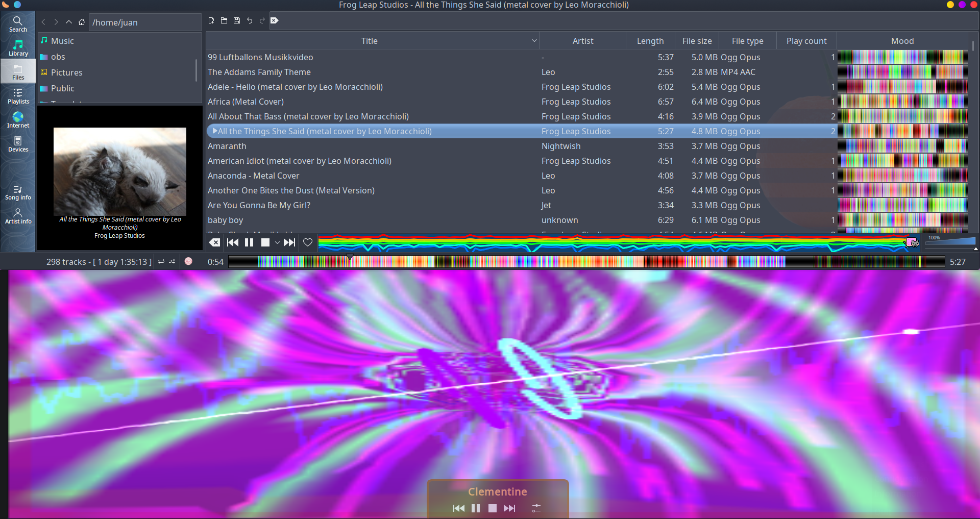Select the Files sidebar tab

[x=18, y=72]
